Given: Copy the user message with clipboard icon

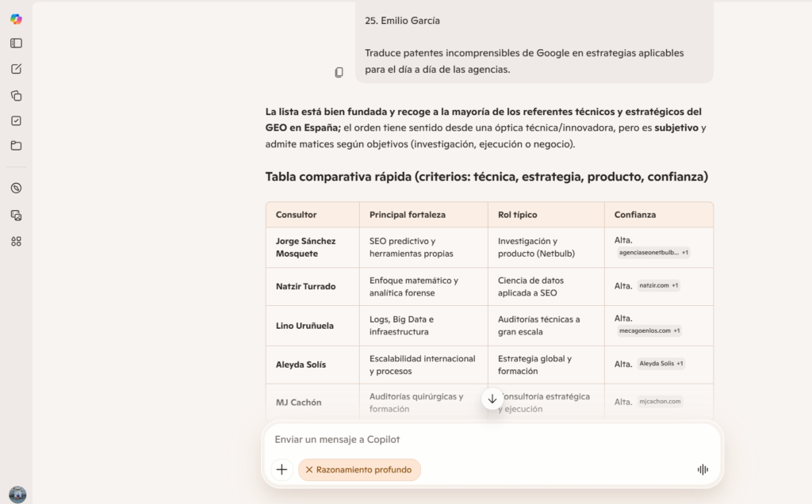Looking at the screenshot, I should pyautogui.click(x=339, y=72).
